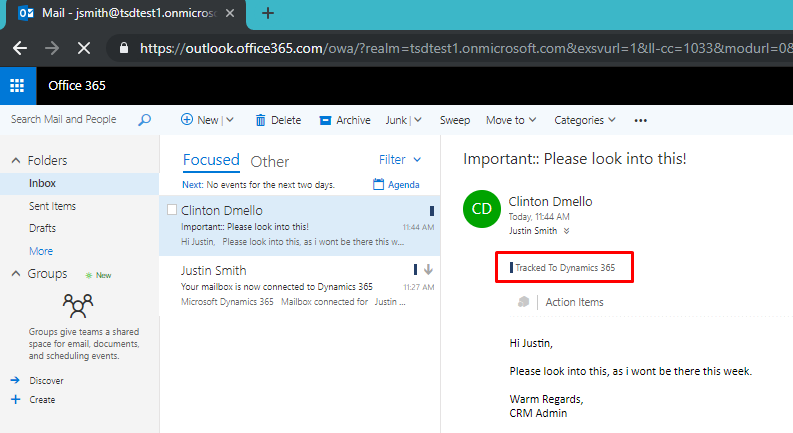Click the 'Today, 11:44 AM' timestamp
The width and height of the screenshot is (793, 433).
click(x=539, y=216)
